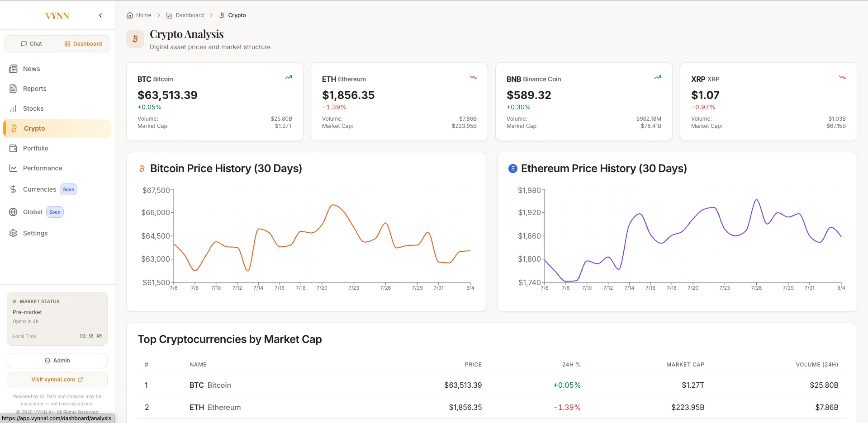Click the Currencies menu item

57,189
